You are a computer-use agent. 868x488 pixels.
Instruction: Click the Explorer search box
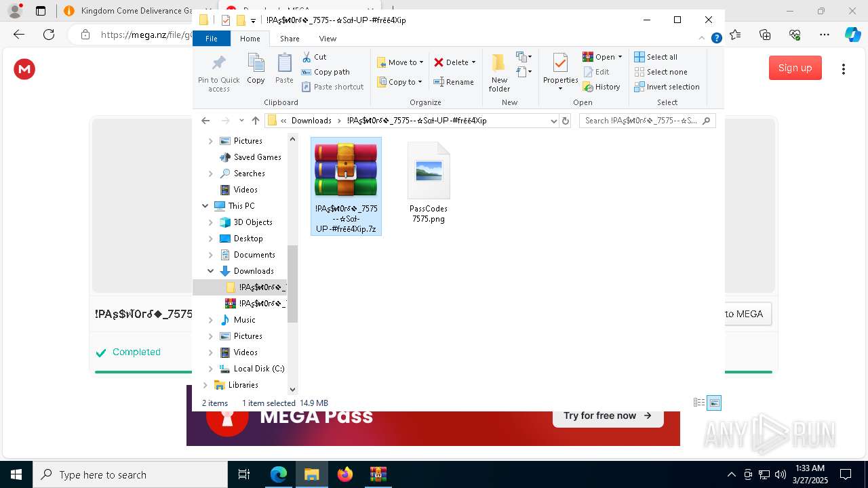click(x=648, y=121)
